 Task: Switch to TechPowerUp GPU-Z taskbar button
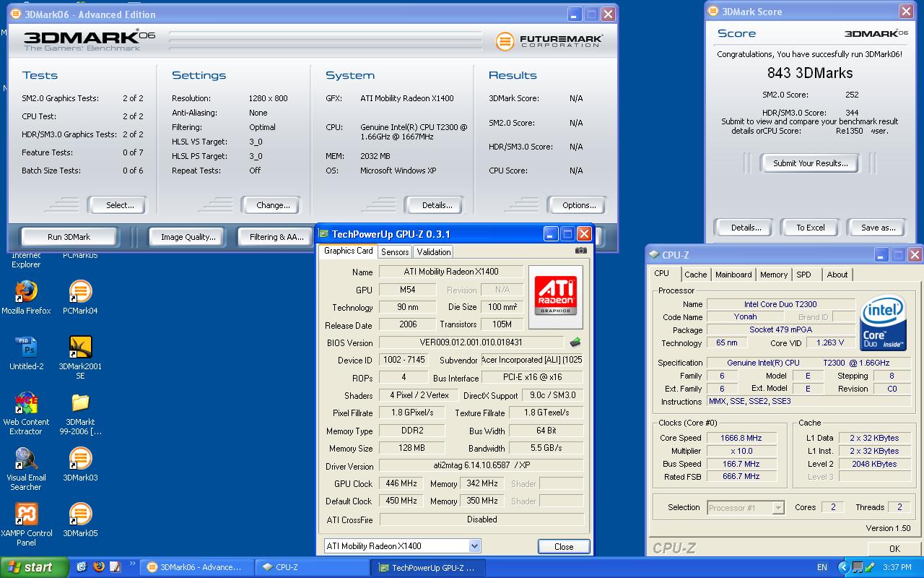428,567
